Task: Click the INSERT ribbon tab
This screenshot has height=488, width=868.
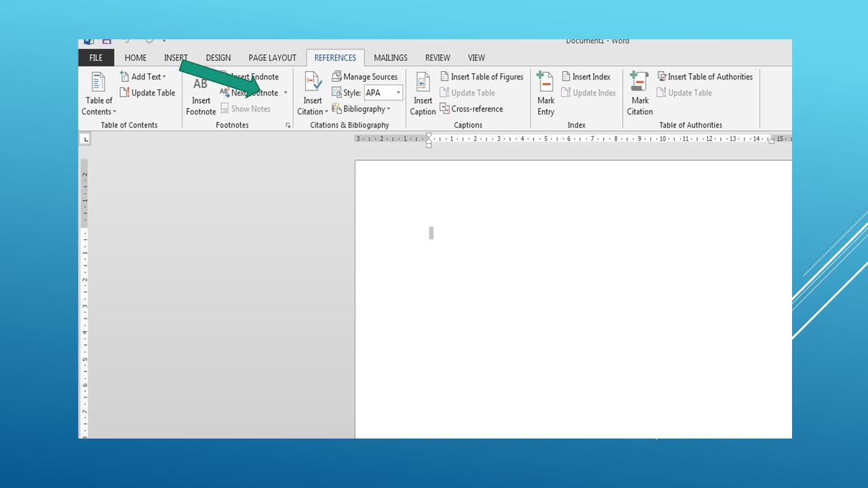Action: click(176, 58)
